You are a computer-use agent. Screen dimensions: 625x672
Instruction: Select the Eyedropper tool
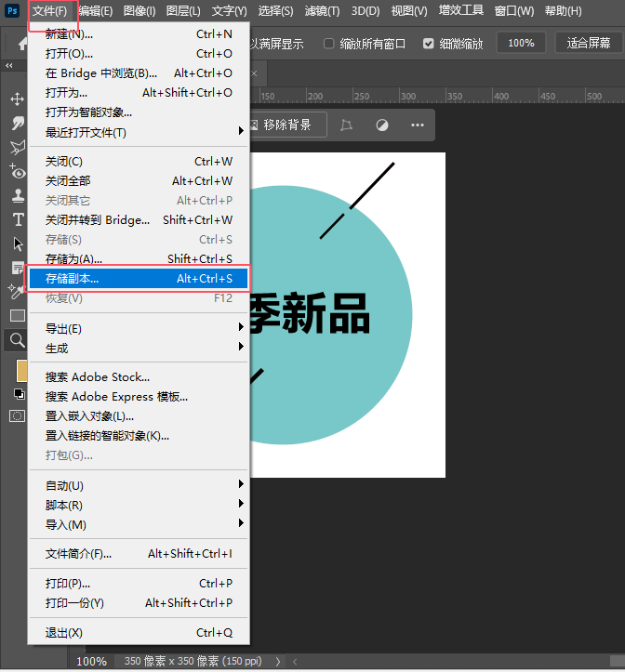(x=17, y=292)
